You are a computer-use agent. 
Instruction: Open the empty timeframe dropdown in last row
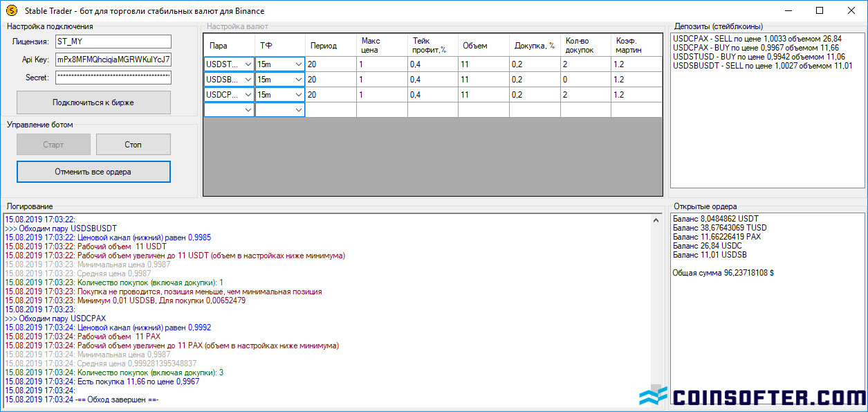[x=280, y=109]
